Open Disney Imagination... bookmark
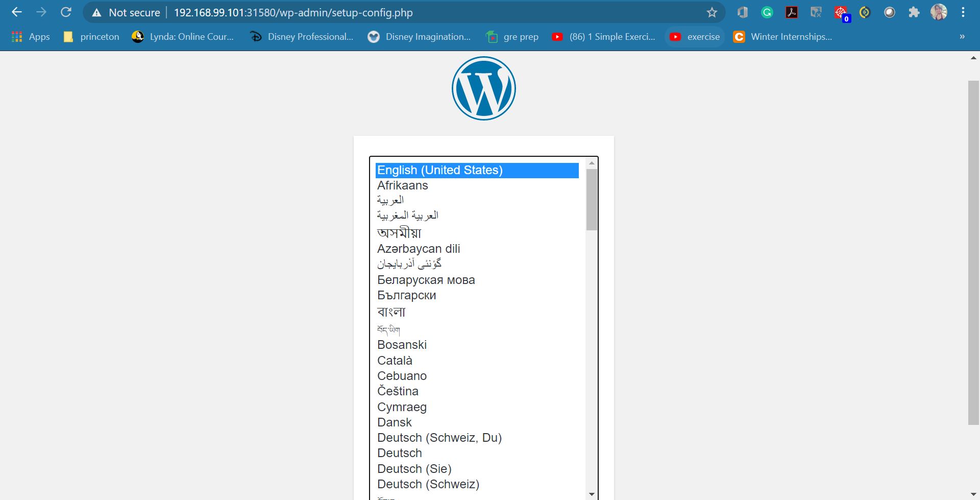 [419, 37]
